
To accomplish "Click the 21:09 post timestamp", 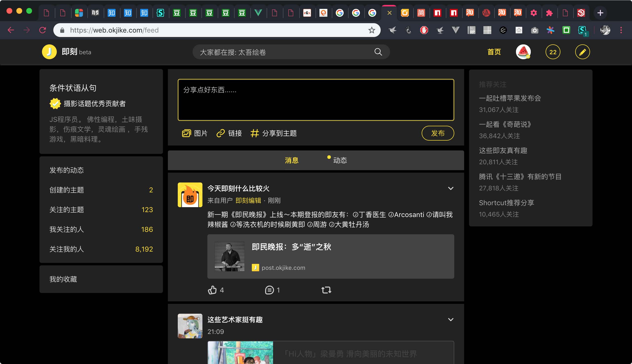I will 216,332.
